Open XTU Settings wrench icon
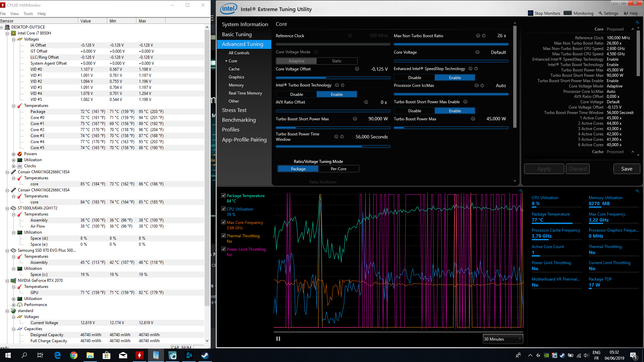Screen dimensions: 644x362 pyautogui.click(x=600, y=13)
